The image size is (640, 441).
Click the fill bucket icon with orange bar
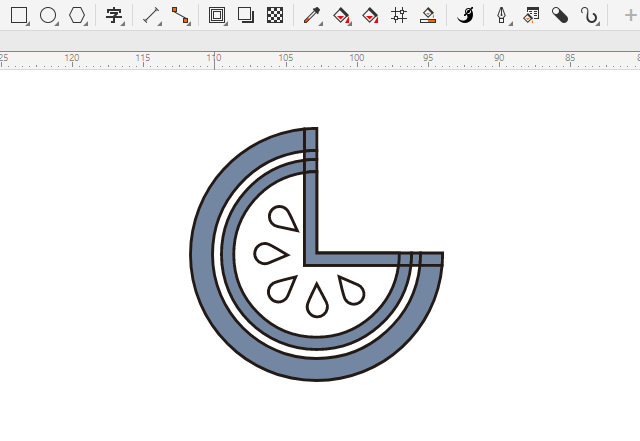428,16
